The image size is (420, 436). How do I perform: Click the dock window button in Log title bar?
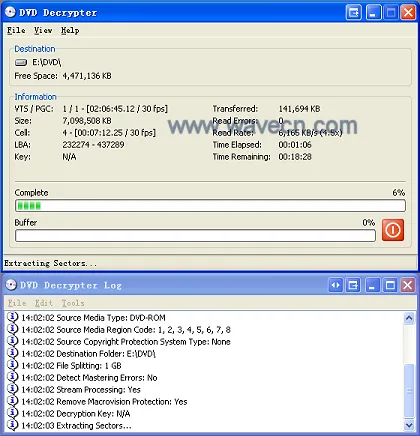click(353, 285)
